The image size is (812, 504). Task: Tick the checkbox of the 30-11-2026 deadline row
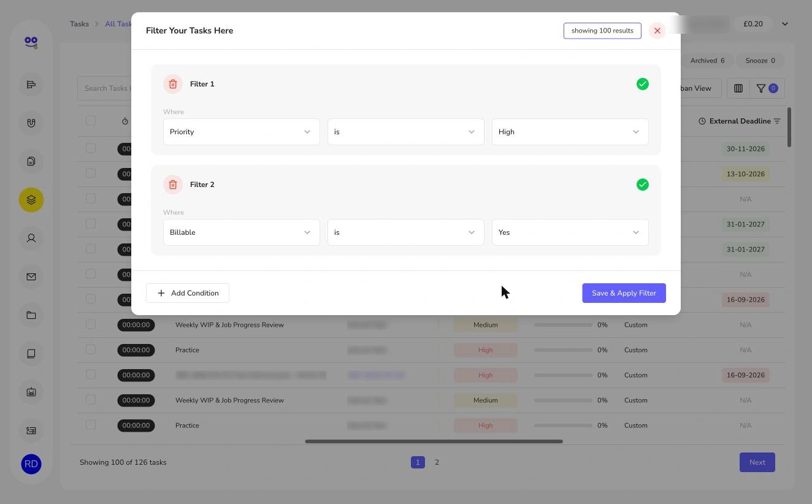pos(91,148)
